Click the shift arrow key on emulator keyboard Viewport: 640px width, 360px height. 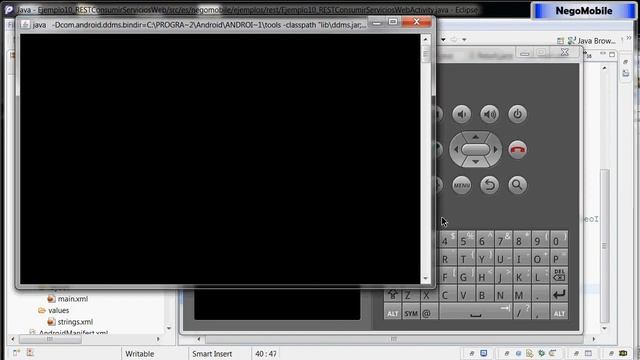393,294
